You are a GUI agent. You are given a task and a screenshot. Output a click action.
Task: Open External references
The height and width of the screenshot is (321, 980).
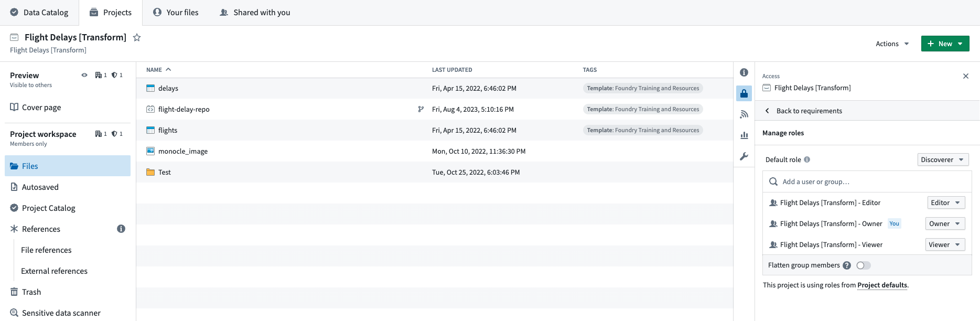click(x=54, y=271)
